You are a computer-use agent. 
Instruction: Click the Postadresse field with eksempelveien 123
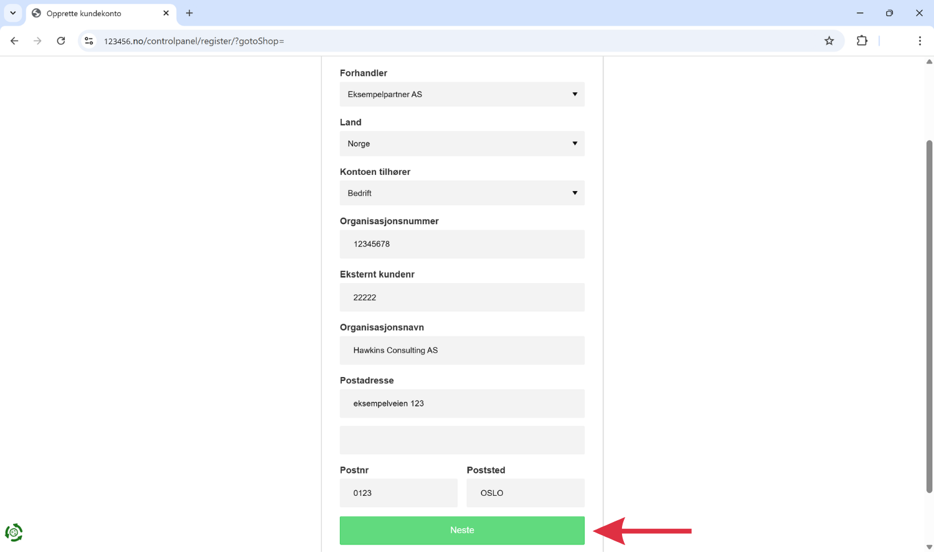462,403
